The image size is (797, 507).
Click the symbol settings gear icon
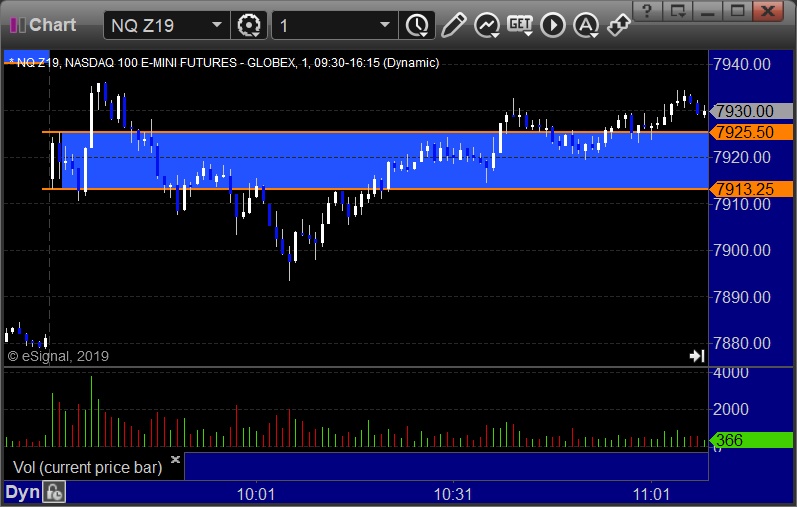(x=249, y=25)
